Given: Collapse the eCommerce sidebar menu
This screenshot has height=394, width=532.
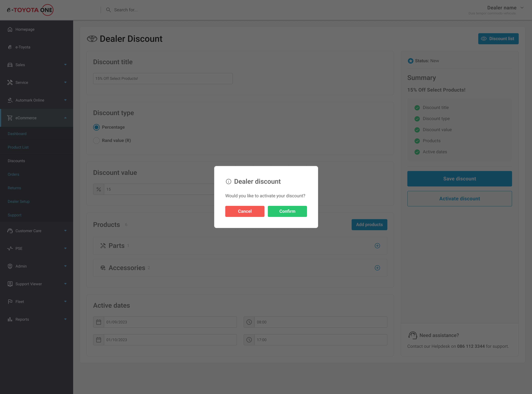Looking at the screenshot, I should coord(65,118).
